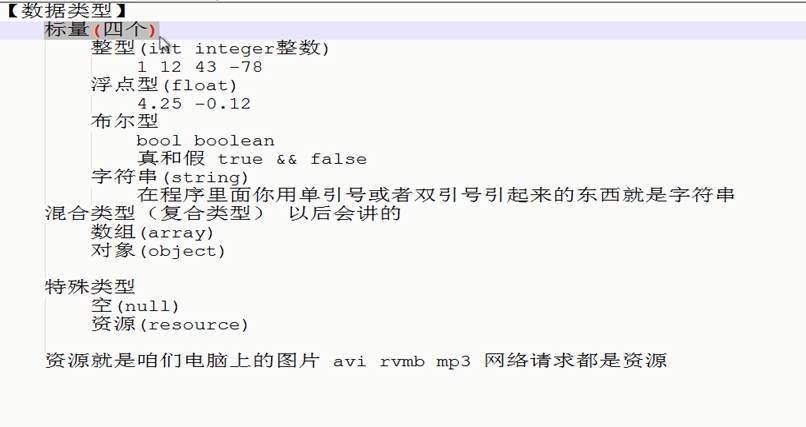Click the 混合类型（复合类型） line
The image size is (806, 427).
click(154, 213)
